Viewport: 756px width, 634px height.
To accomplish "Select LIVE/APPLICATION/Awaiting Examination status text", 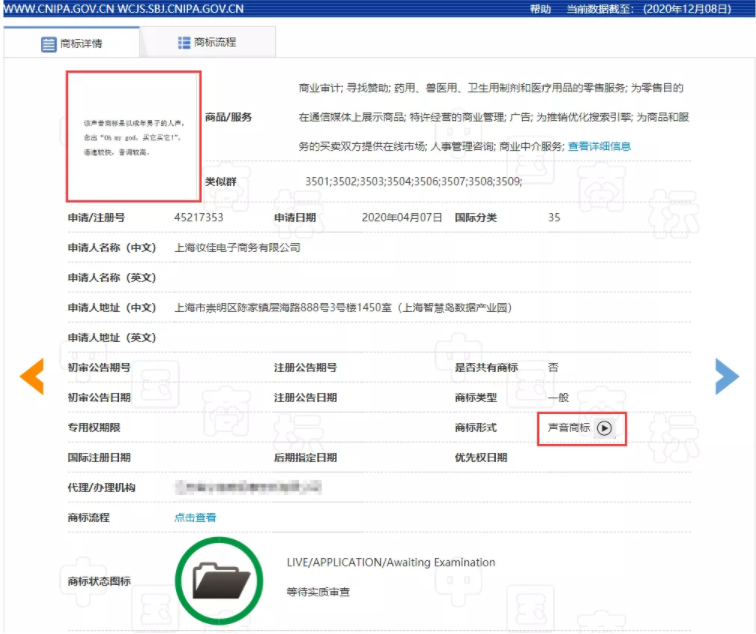I will pyautogui.click(x=391, y=562).
